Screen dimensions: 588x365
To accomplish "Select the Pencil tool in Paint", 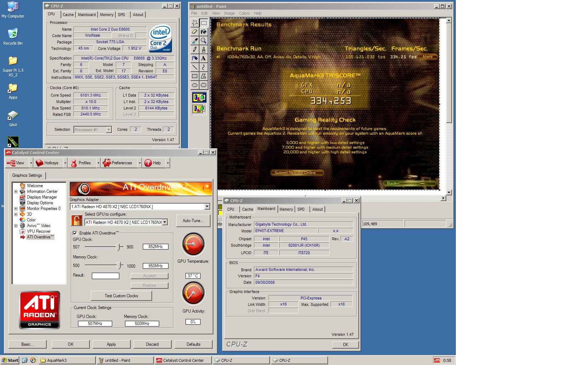I will [x=194, y=50].
